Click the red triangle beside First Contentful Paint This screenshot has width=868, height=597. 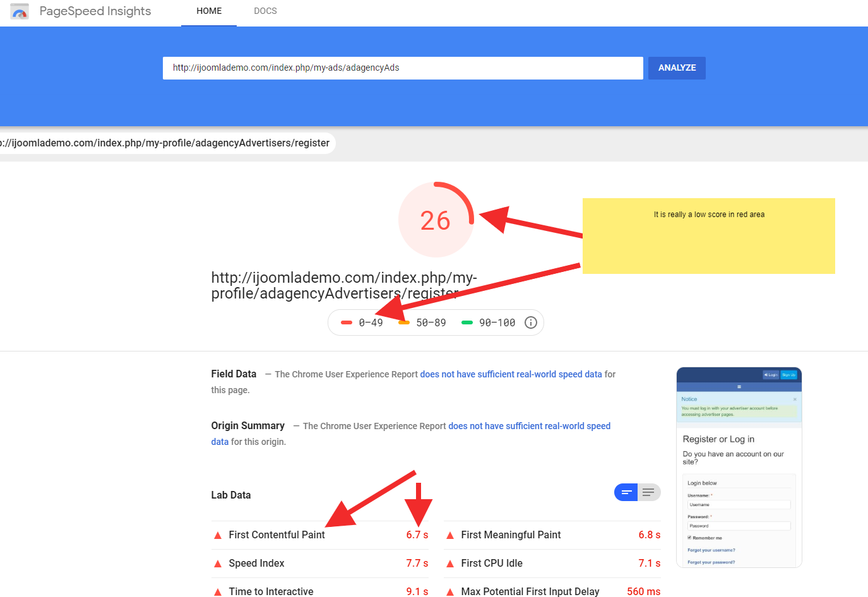click(218, 535)
